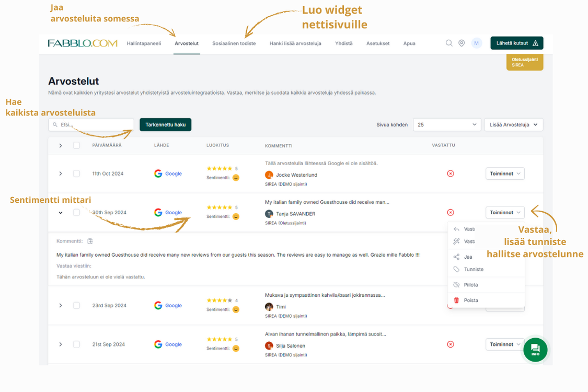Switch to the Yhdistä tab
Screen dimensions: 588x392
pos(343,43)
